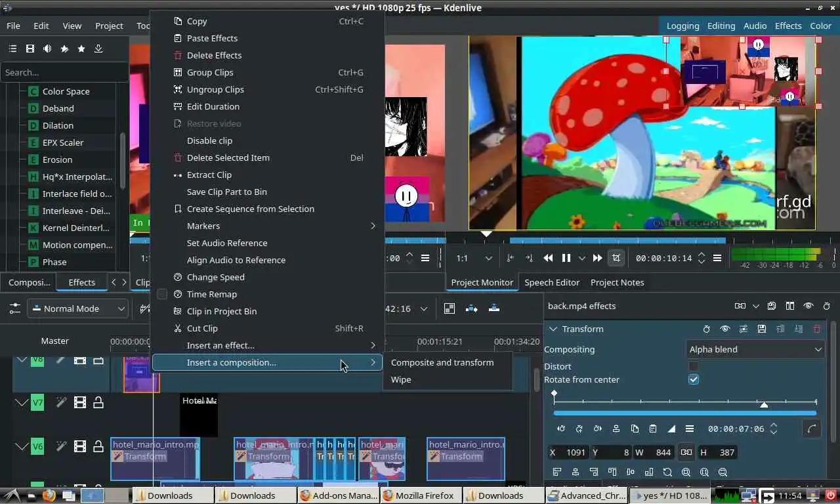Split compare icon in effects panel header

[790, 306]
